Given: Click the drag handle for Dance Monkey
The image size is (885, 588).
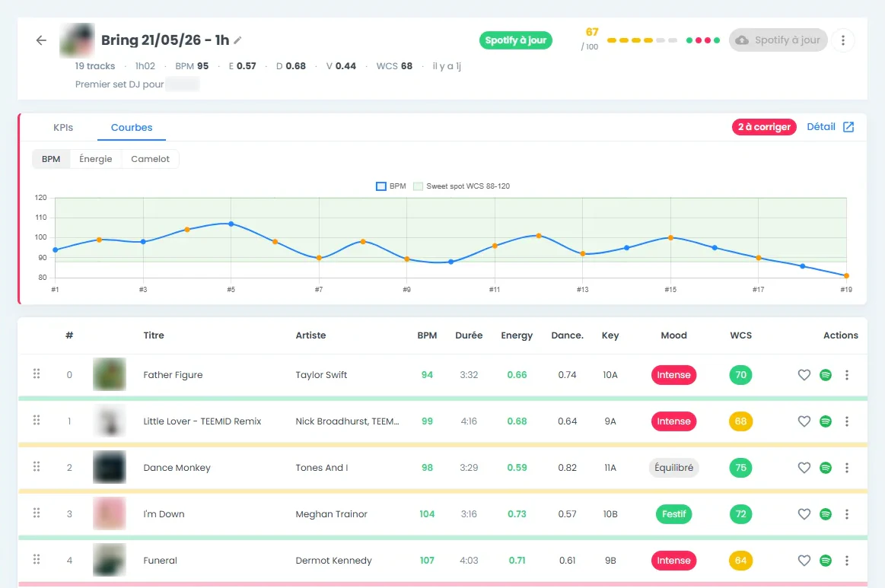Looking at the screenshot, I should point(37,466).
